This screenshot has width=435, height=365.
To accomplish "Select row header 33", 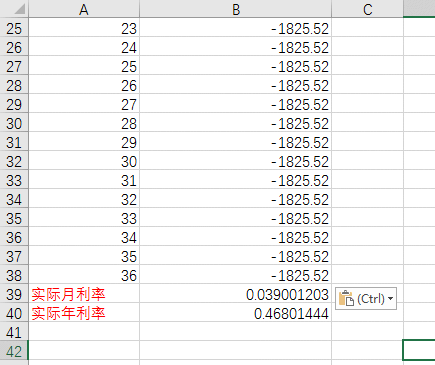I will tap(14, 180).
